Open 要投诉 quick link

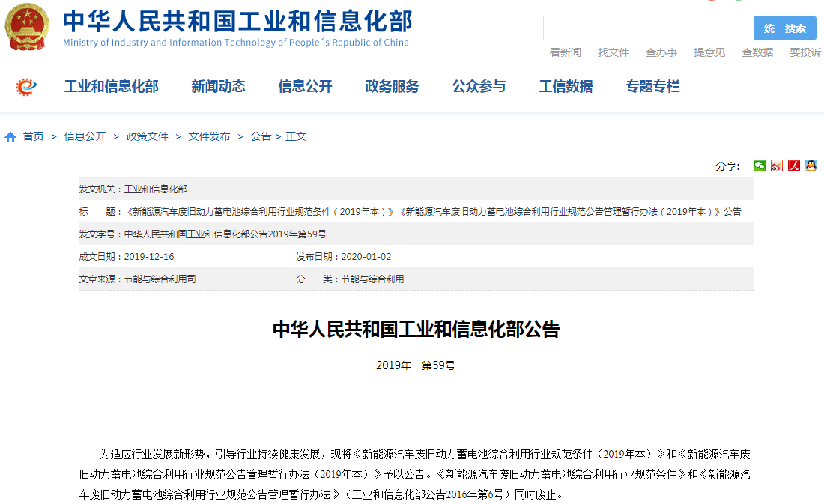[x=805, y=52]
